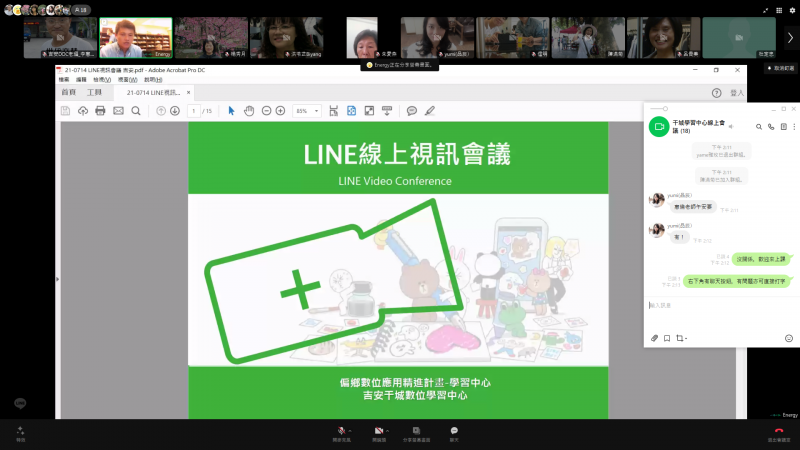Start a voice call with the phone icon
This screenshot has width=800, height=450.
[771, 127]
